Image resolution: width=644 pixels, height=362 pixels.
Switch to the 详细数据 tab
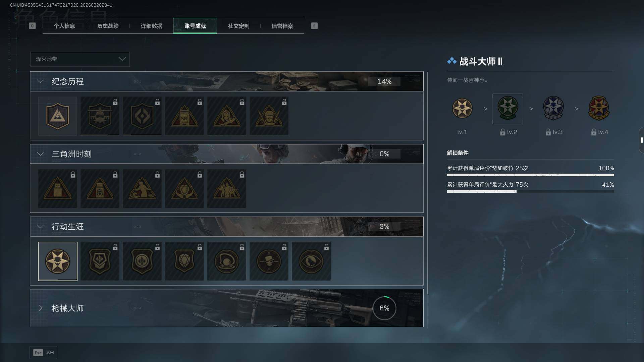151,26
